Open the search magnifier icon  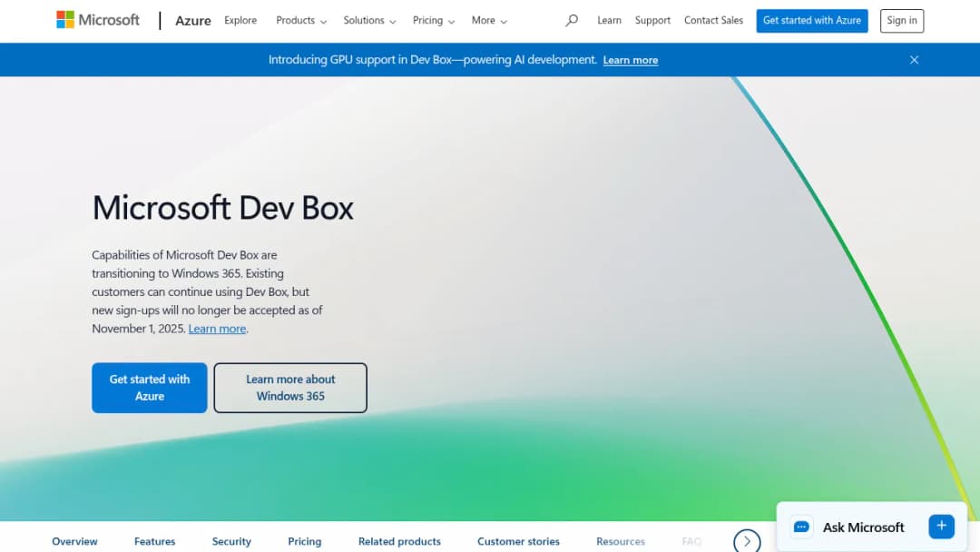572,21
